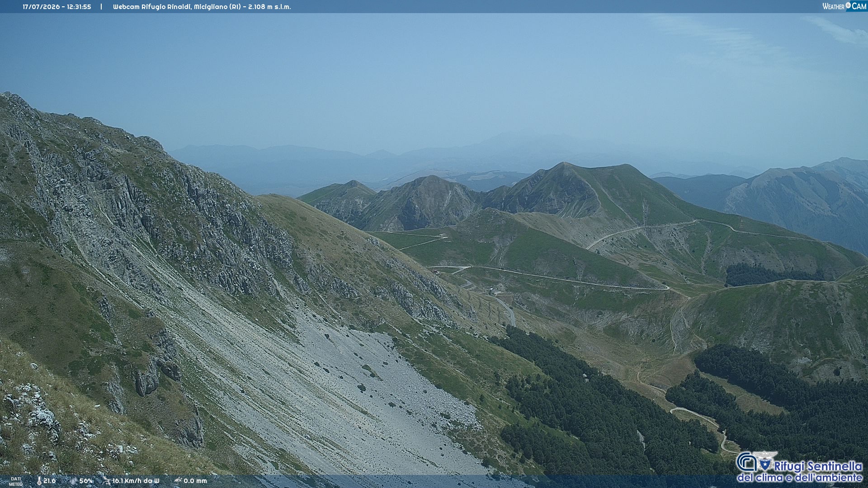The image size is (868, 488).
Task: Click the wind reading 16.1 Km/h da W
Action: coord(136,481)
